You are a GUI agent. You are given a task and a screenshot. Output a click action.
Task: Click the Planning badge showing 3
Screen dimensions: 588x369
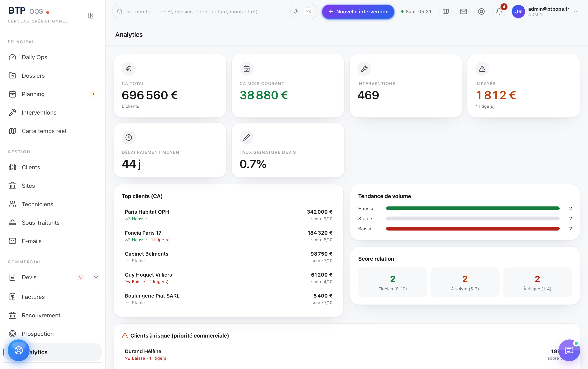[93, 94]
